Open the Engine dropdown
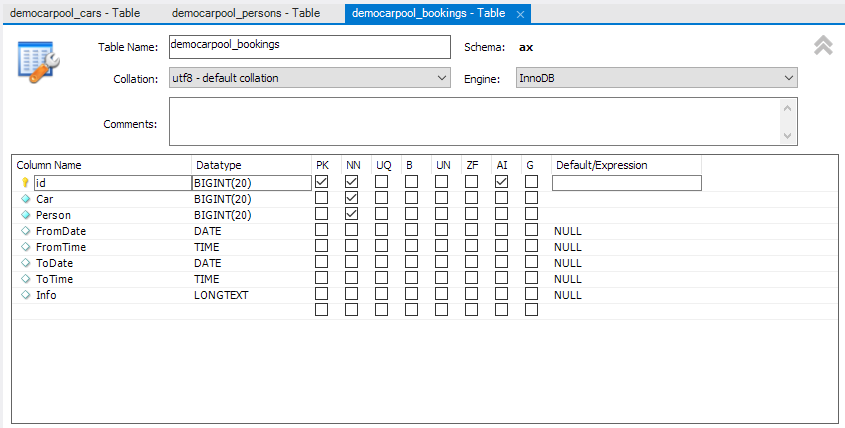Viewport: 845px width, 428px height. [x=656, y=78]
